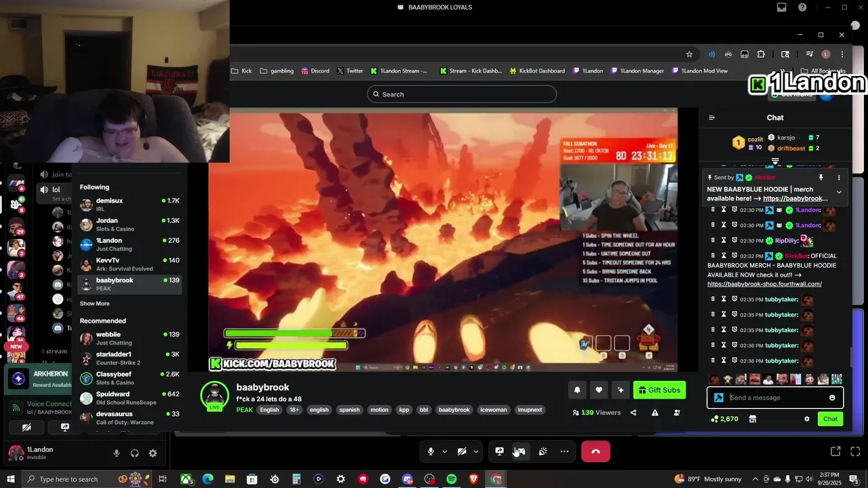This screenshot has height=488, width=868.
Task: Open Discord help question mark icon
Action: 802,7
